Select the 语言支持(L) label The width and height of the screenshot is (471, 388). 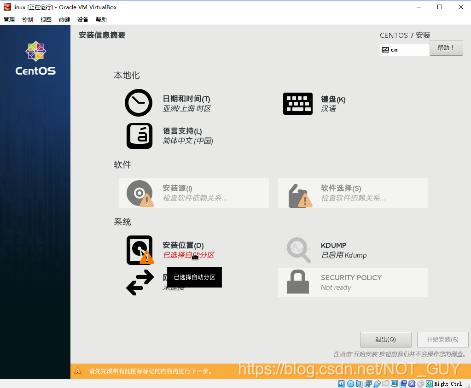pos(182,131)
